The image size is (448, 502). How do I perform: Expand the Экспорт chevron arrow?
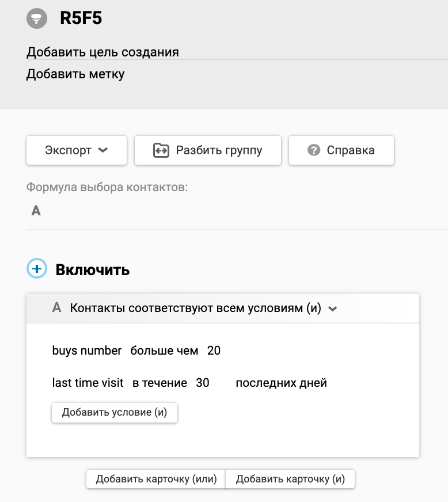[x=103, y=150]
